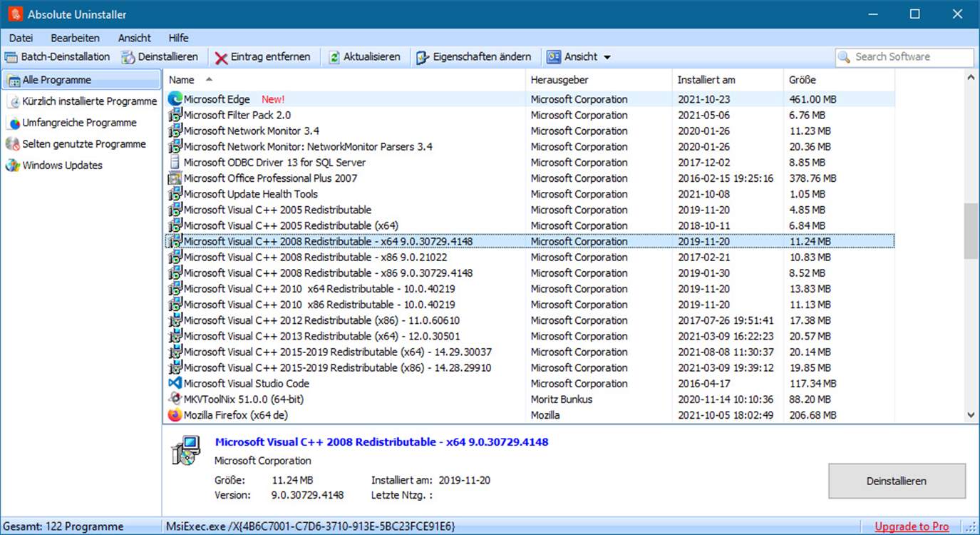Select Microsoft Visual C++ 2008 x86 9.0.30729.4148 row
The width and height of the screenshot is (980, 535).
tap(530, 273)
